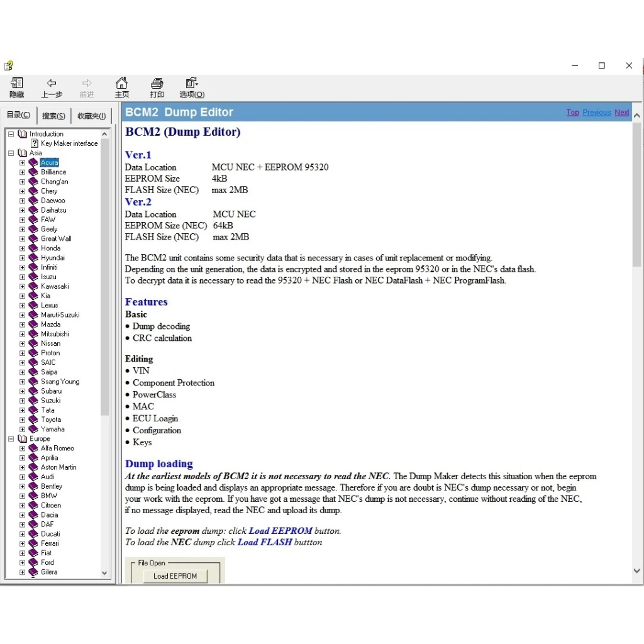
Task: Expand the Honda tree node
Action: click(22, 248)
